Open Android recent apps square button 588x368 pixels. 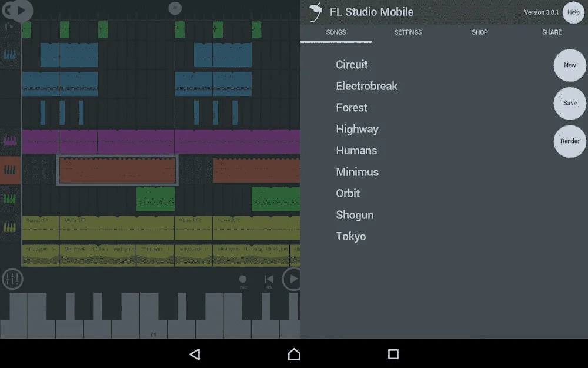[x=393, y=354]
